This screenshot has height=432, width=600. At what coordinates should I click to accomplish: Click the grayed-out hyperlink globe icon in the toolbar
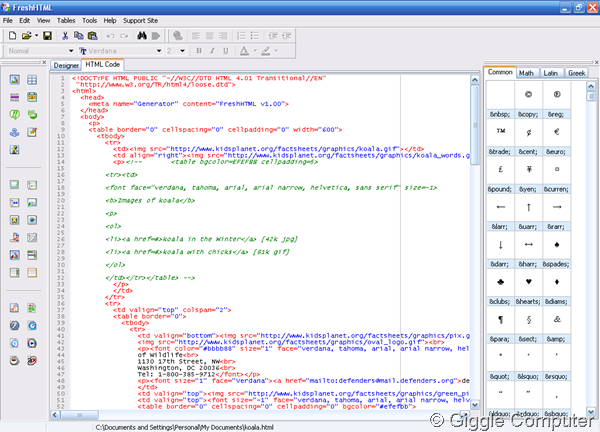pyautogui.click(x=177, y=36)
